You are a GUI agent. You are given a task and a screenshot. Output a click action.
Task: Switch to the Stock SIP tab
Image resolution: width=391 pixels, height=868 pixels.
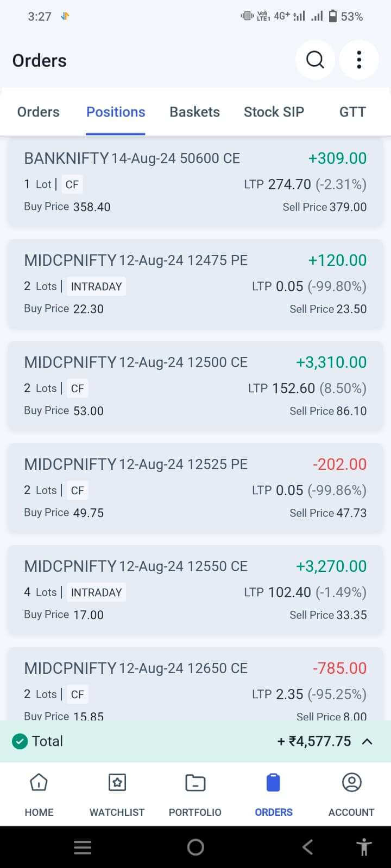[x=274, y=112]
